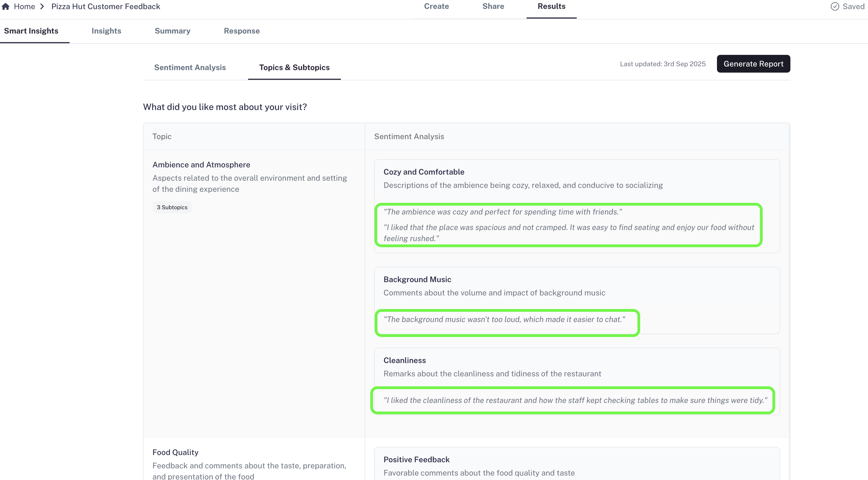The height and width of the screenshot is (480, 868).
Task: Select the Background Music subtopic card
Action: tap(417, 279)
